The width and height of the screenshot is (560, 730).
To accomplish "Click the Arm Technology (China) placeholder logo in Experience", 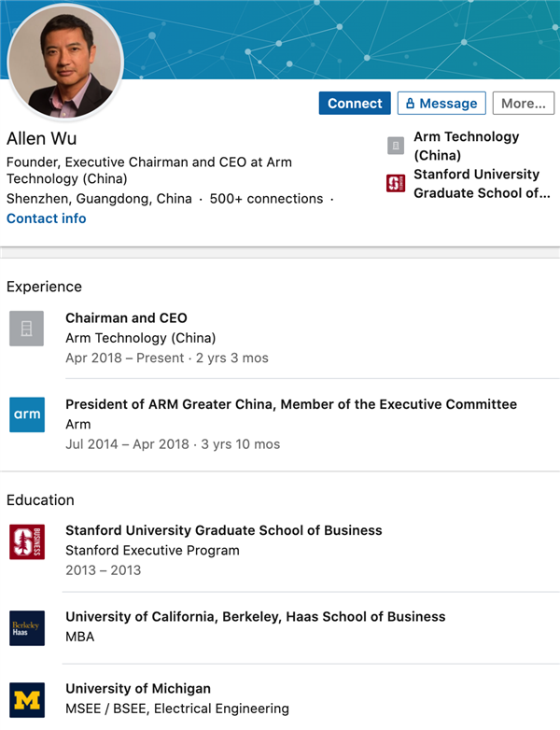I will (27, 329).
